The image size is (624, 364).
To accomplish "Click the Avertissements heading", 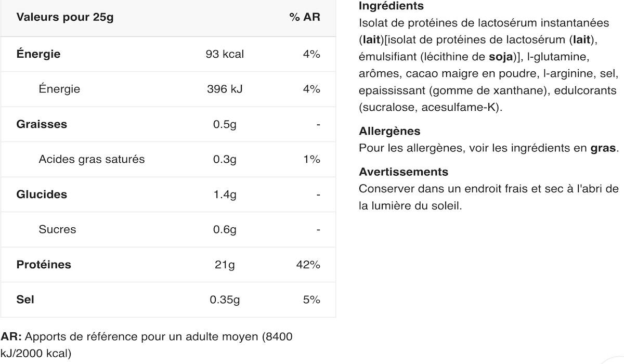I will 403,172.
